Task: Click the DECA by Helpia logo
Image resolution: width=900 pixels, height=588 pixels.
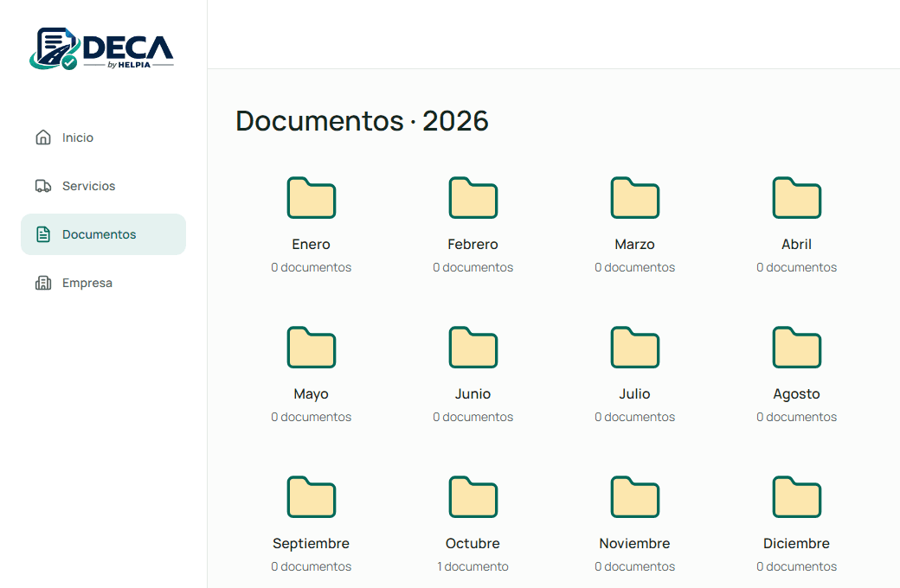Action: point(101,48)
